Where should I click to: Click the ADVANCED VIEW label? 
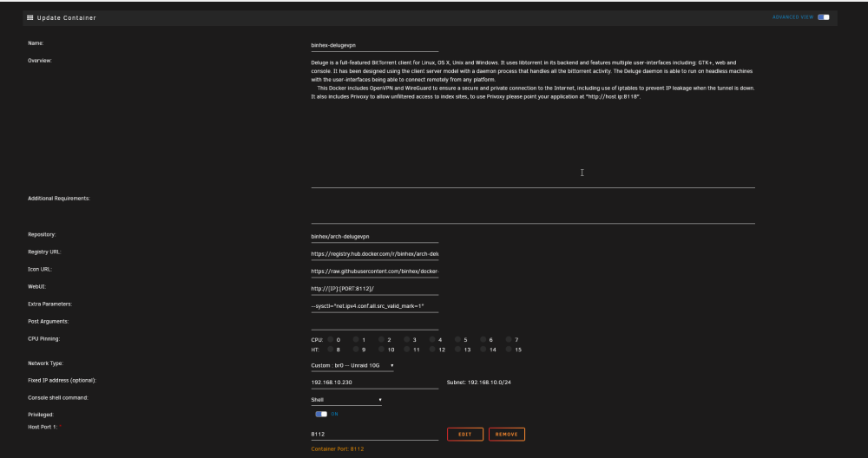point(792,17)
